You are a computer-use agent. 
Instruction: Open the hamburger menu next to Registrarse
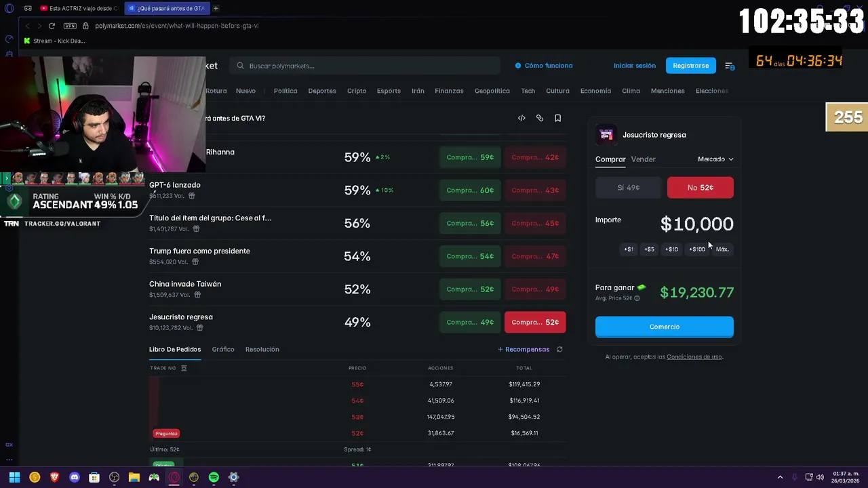pos(730,66)
